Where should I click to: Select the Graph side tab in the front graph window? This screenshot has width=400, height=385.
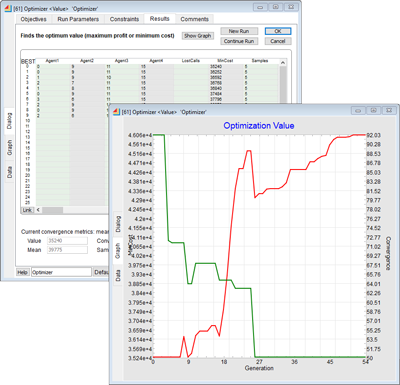(x=118, y=251)
